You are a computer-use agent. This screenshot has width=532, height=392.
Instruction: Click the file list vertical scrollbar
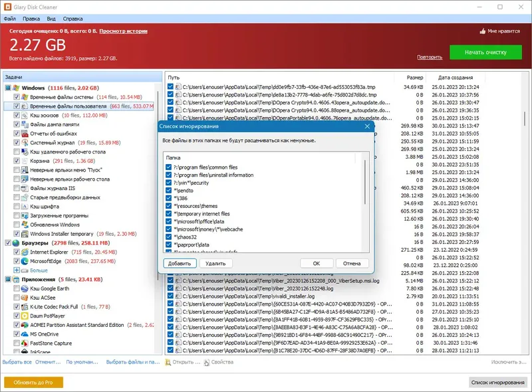[x=525, y=119]
